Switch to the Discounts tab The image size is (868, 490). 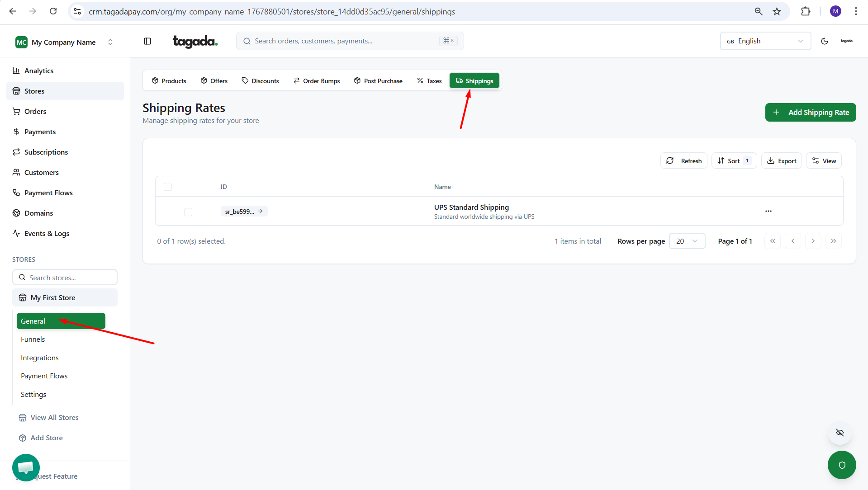coord(260,81)
